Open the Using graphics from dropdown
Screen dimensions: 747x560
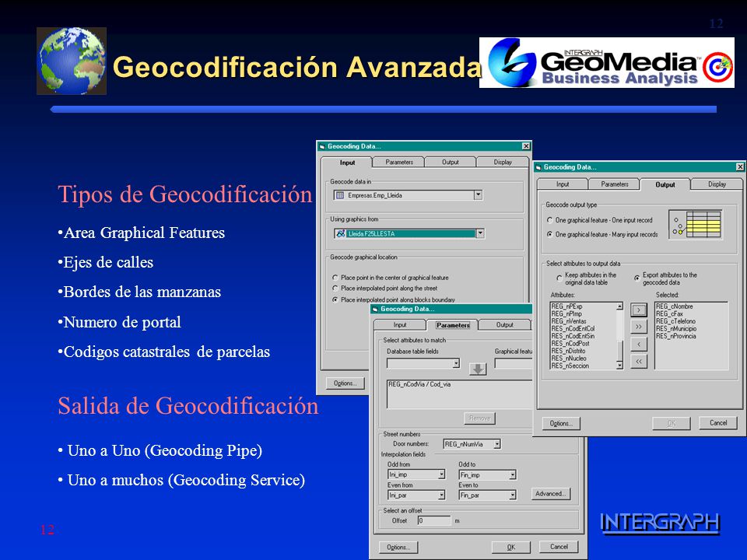[480, 233]
